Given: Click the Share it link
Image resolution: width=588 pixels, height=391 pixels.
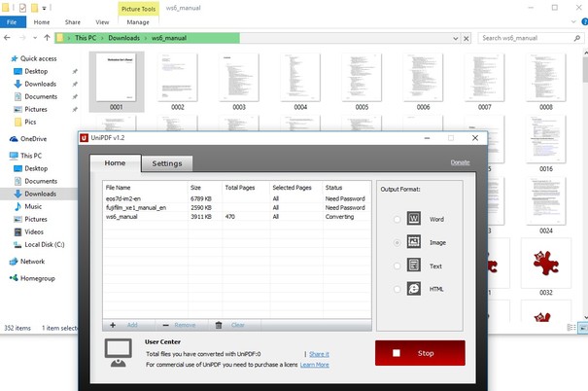Looking at the screenshot, I should (x=319, y=354).
